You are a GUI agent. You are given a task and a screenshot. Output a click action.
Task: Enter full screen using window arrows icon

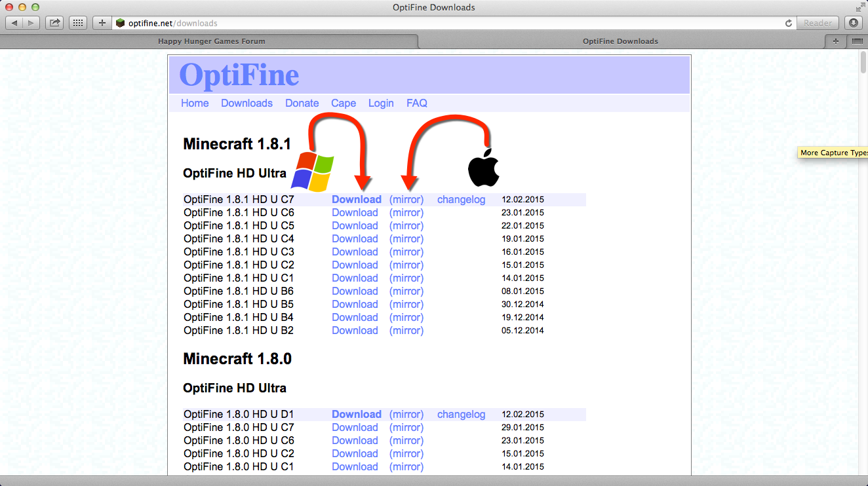859,7
